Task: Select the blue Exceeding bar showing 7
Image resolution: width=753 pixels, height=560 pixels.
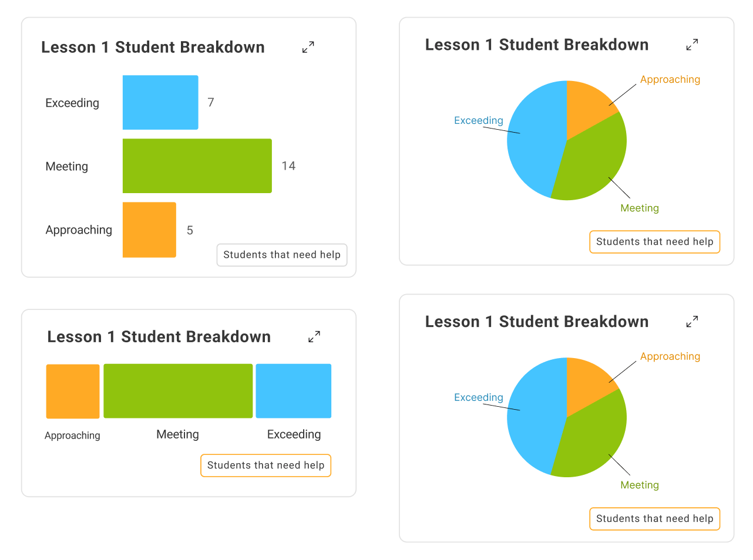Action: pyautogui.click(x=160, y=102)
